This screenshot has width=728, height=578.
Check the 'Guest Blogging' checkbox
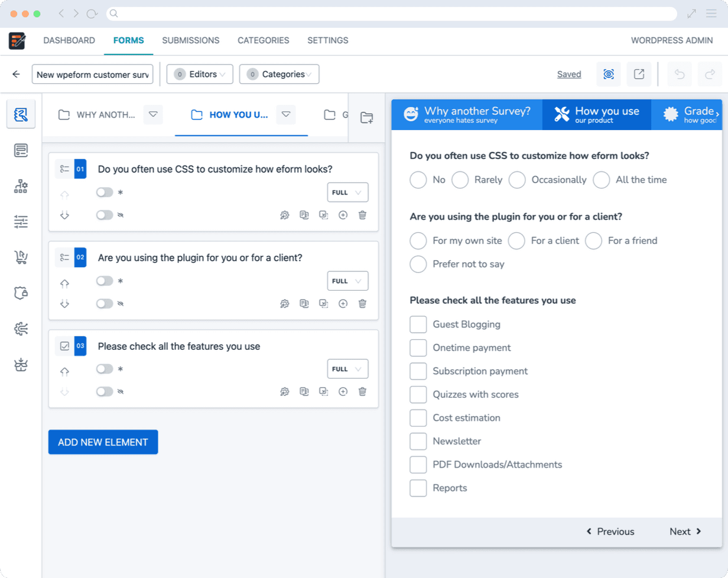pyautogui.click(x=418, y=324)
